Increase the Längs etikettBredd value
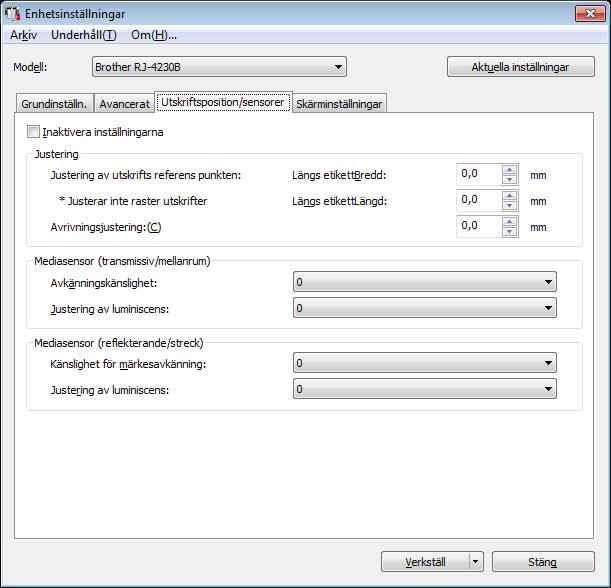This screenshot has width=611, height=588. (x=510, y=170)
